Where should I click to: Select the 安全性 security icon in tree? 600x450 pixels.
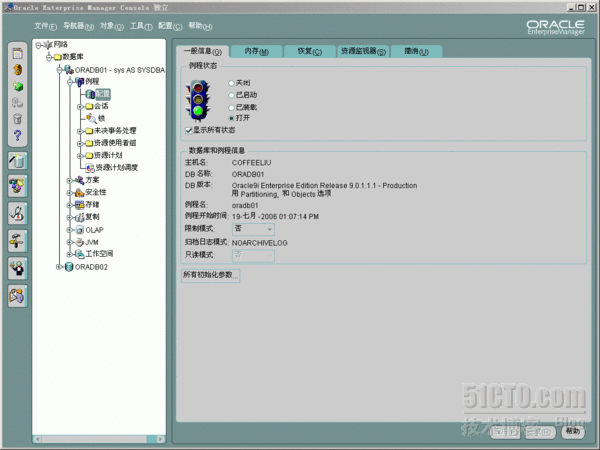[x=80, y=192]
